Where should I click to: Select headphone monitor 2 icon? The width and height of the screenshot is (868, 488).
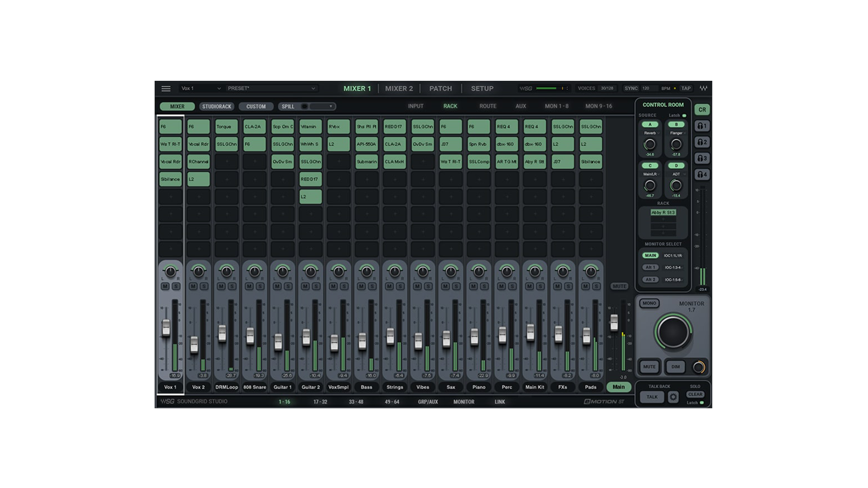pos(702,142)
